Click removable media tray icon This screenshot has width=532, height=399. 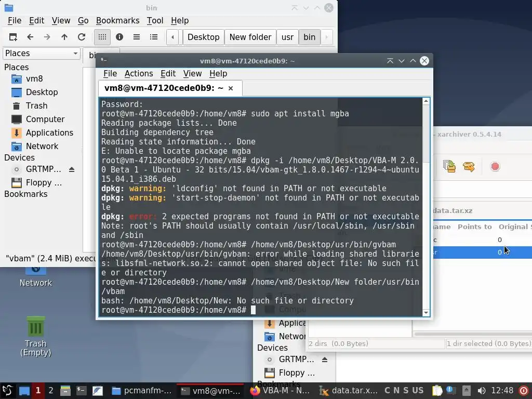(x=466, y=391)
